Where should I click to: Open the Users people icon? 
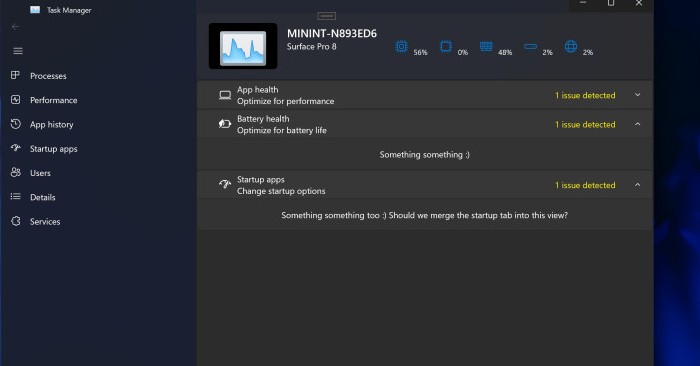(x=16, y=172)
